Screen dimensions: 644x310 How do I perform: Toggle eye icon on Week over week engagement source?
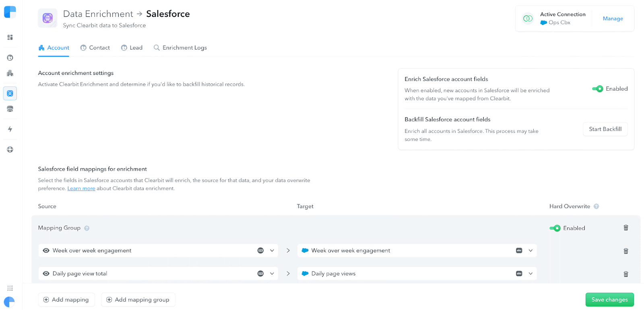[x=46, y=250]
